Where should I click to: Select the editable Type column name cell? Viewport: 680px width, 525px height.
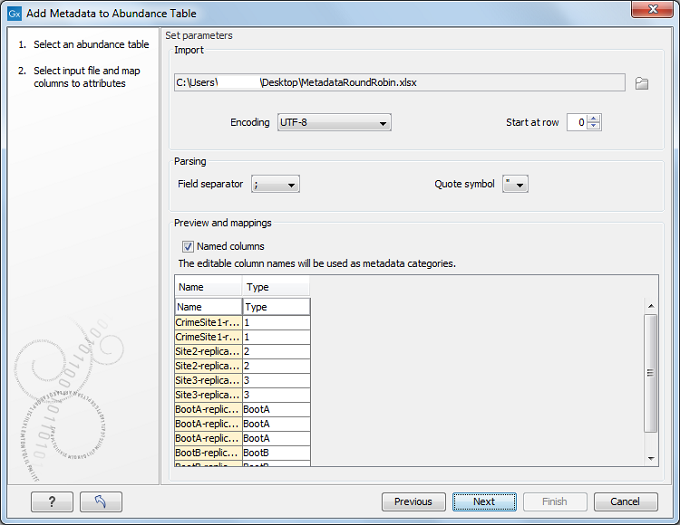(x=276, y=307)
